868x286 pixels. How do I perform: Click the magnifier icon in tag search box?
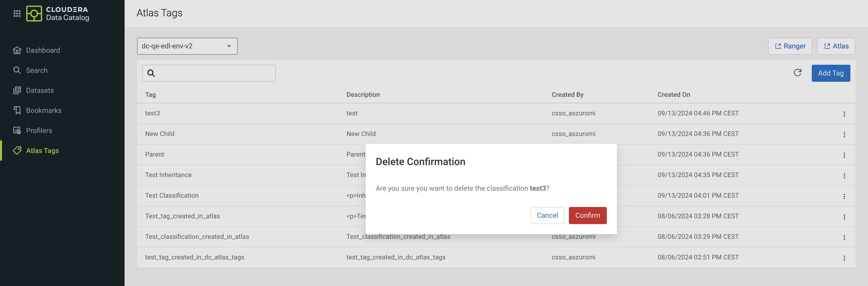click(151, 73)
